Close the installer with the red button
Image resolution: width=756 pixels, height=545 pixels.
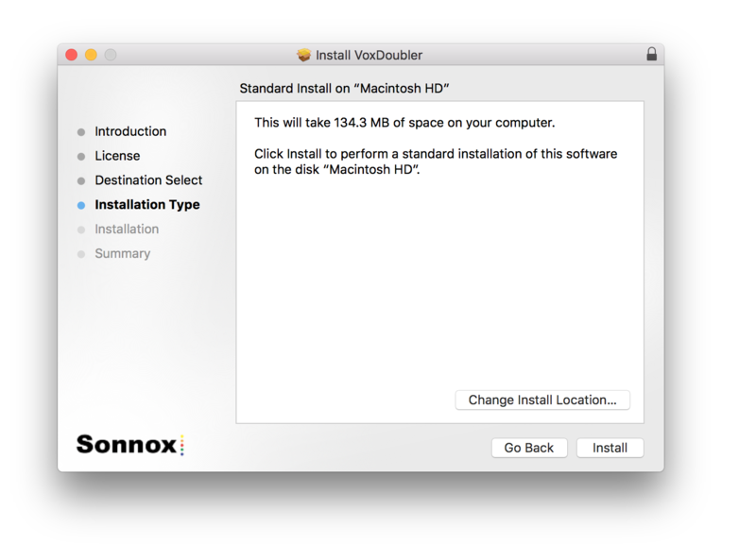pos(72,55)
